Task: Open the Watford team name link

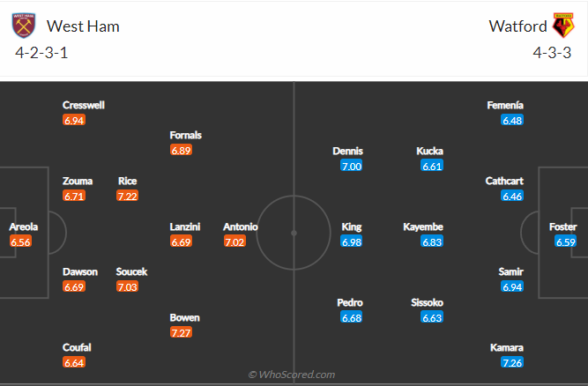Action: click(517, 26)
